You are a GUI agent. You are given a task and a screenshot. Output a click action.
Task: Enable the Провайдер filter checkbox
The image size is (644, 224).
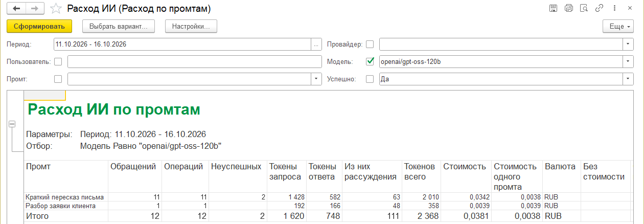click(x=370, y=44)
